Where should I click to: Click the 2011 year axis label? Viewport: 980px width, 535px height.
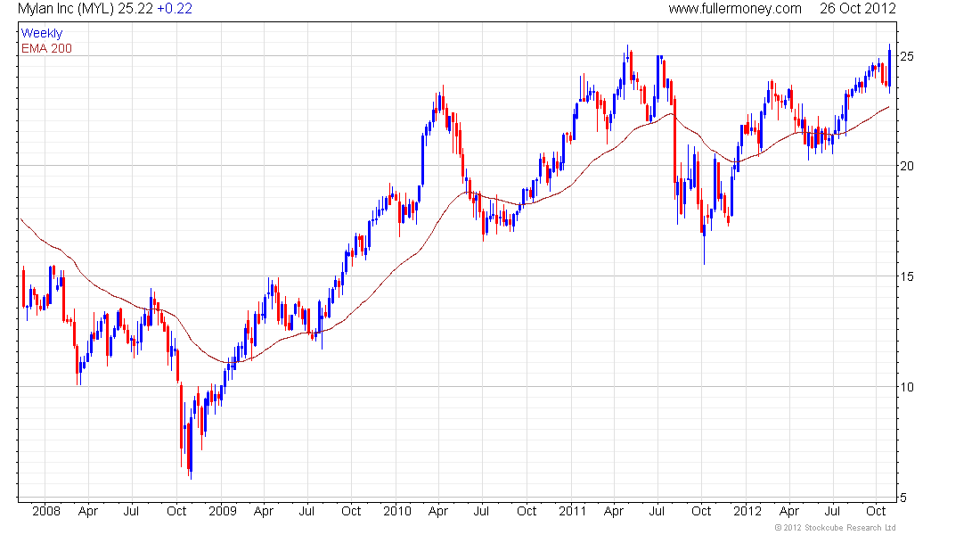[573, 511]
